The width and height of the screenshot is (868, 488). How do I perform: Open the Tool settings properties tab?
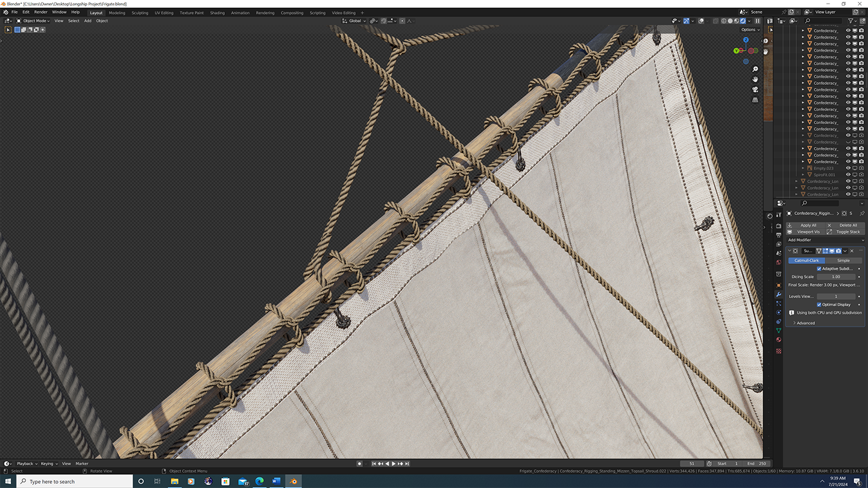point(779,214)
